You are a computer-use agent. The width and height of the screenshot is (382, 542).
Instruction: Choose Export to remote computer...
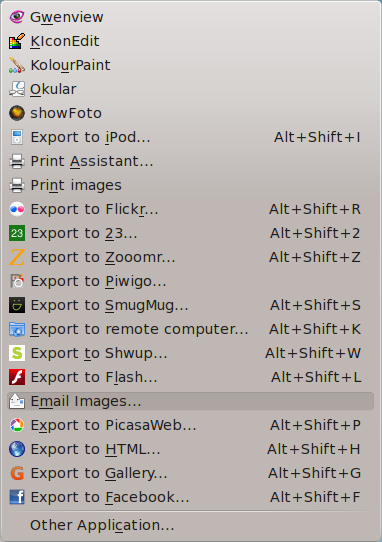190,329
